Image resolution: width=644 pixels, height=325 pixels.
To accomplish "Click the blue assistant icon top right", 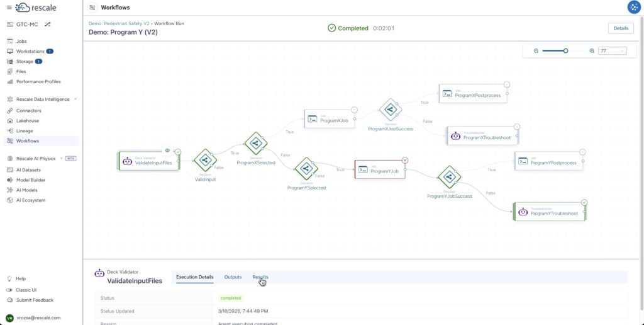I will pos(634,7).
